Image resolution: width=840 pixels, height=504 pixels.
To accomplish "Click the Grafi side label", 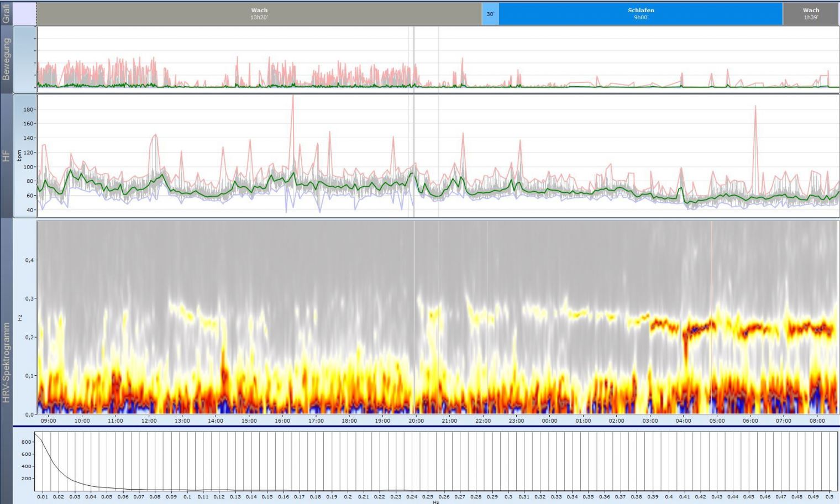I will pyautogui.click(x=6, y=13).
